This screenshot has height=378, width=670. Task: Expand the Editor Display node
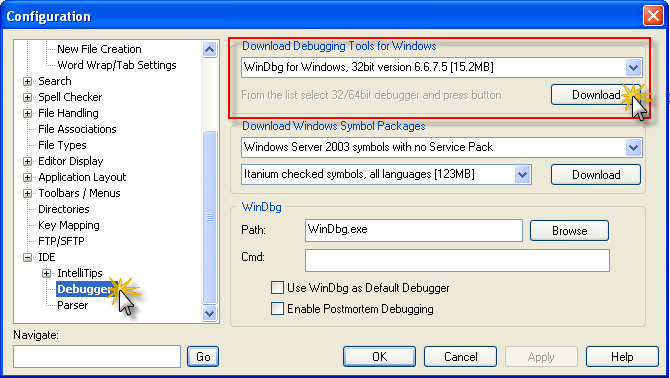click(28, 161)
